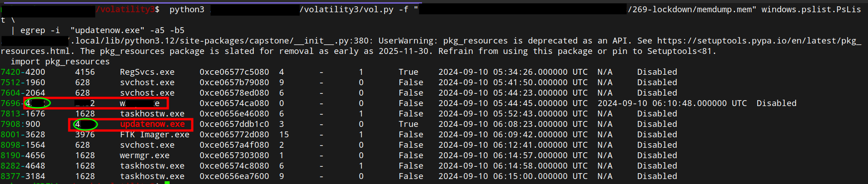Click the exit time 06:10:48 timestamp
This screenshot has width=868, height=184.
tap(672, 103)
